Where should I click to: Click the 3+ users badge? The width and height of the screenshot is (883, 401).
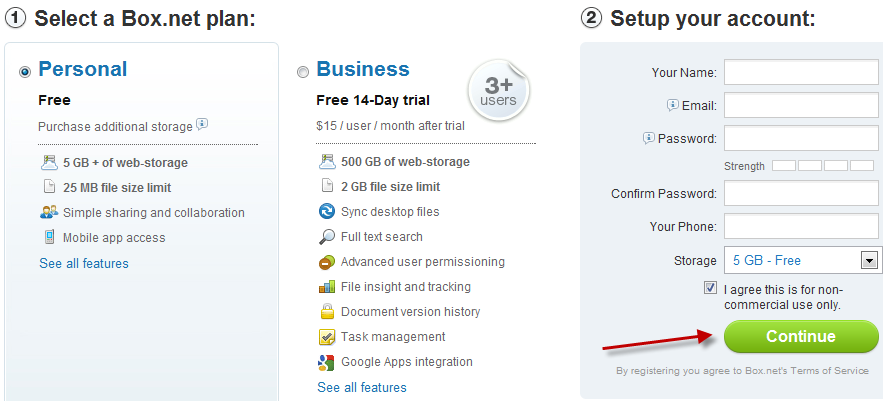[x=498, y=91]
